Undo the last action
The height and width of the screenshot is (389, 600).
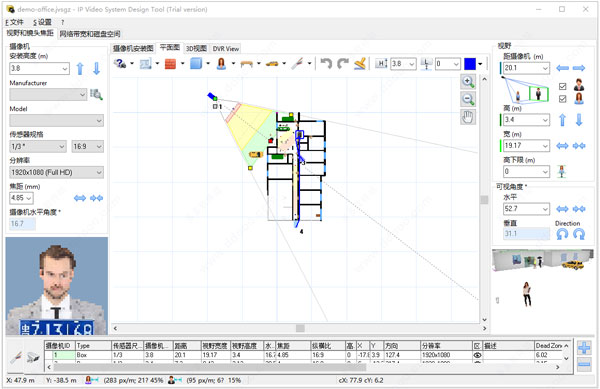(326, 63)
